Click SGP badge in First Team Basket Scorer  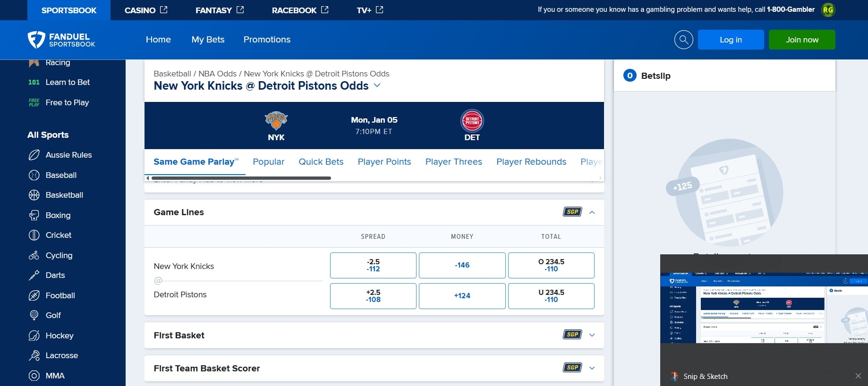point(572,368)
